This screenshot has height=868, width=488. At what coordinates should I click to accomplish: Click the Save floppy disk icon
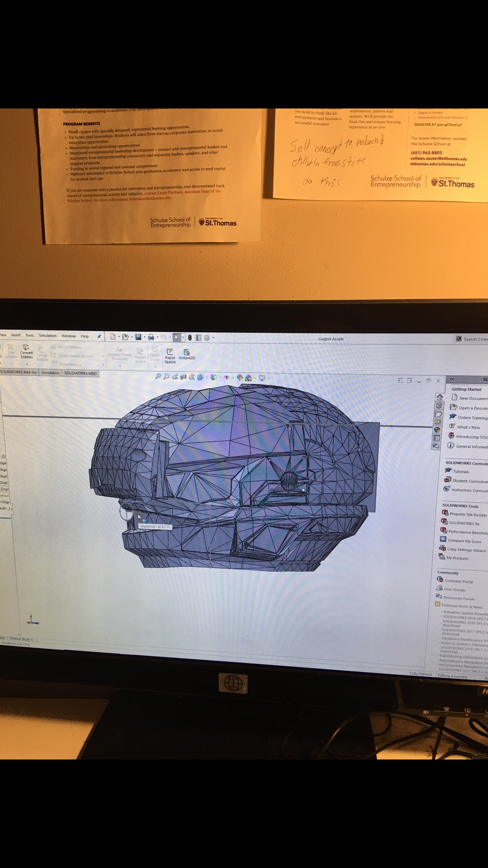(138, 337)
